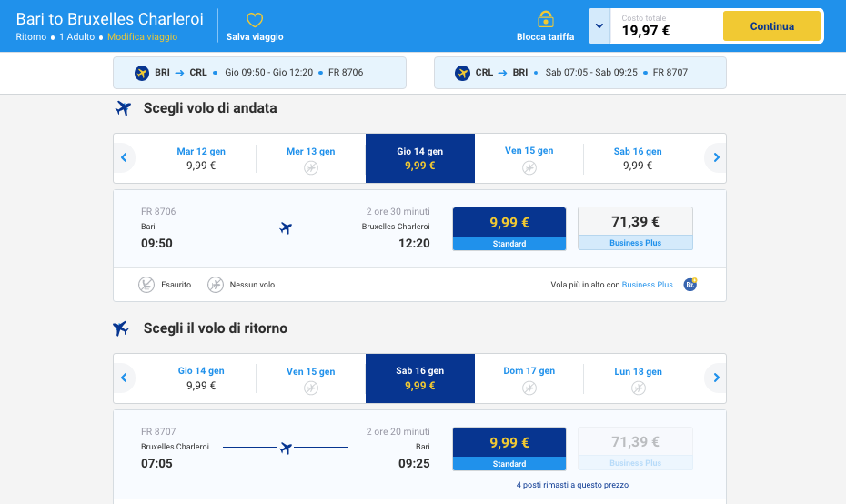Click the Business Plus badge icon

click(x=690, y=285)
